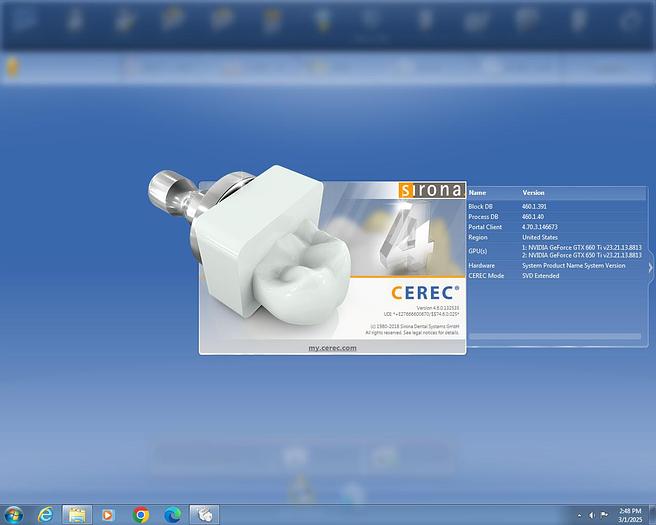The width and height of the screenshot is (656, 525).
Task: Select the GeForce GTX 660 Ti line
Action: (582, 248)
